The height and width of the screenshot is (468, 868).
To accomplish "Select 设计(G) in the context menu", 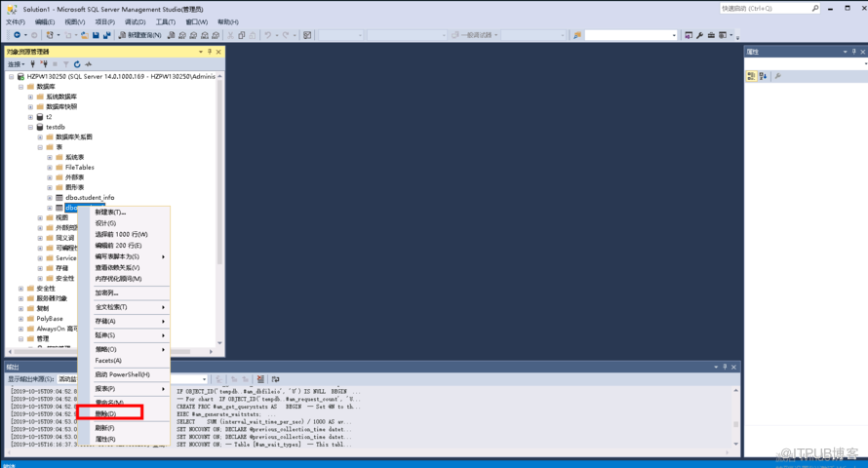I will 105,223.
